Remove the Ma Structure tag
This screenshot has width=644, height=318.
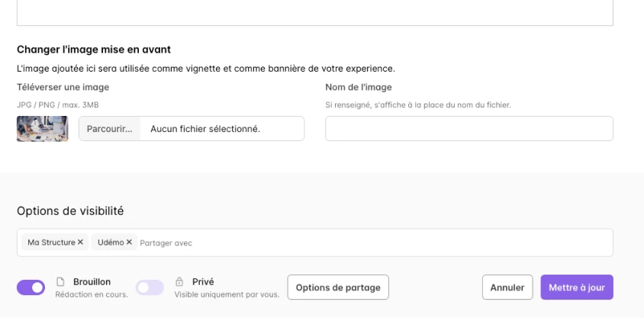point(81,243)
